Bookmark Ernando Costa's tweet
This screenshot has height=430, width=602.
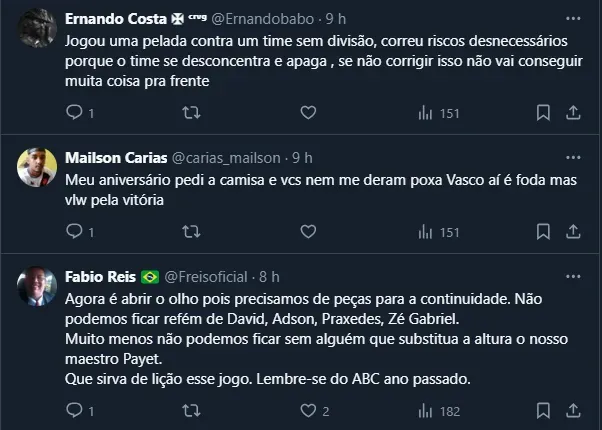(540, 113)
